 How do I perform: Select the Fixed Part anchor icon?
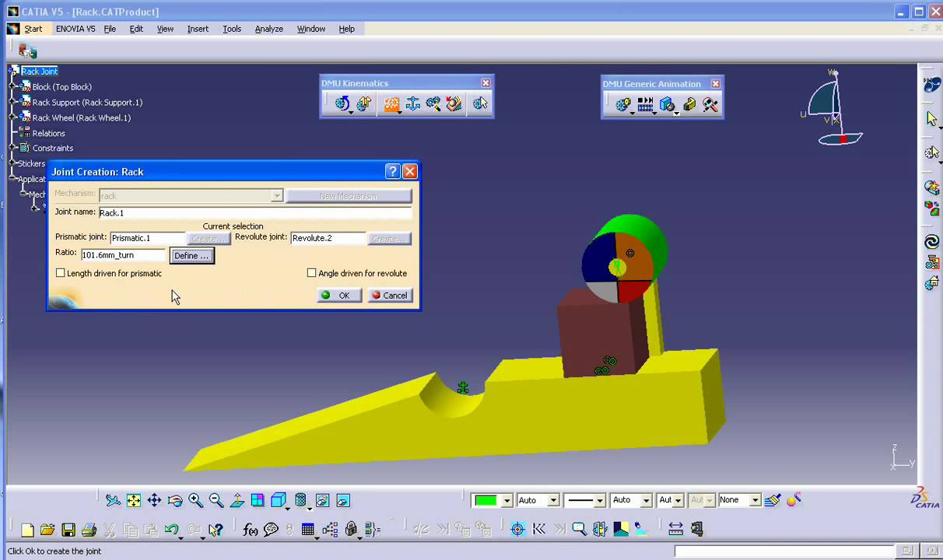click(412, 103)
